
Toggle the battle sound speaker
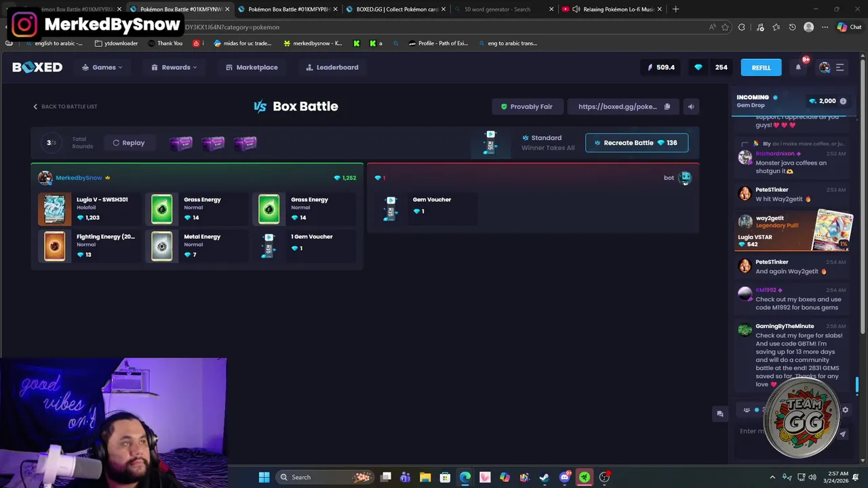click(x=691, y=106)
